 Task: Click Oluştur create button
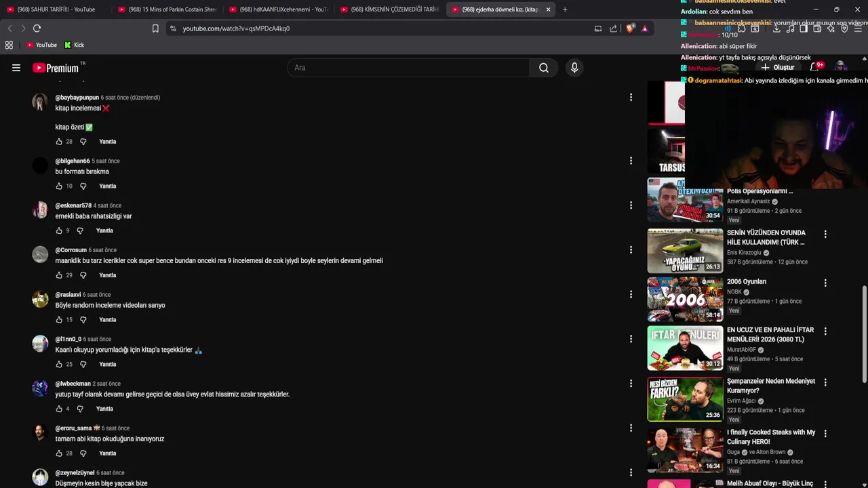778,67
